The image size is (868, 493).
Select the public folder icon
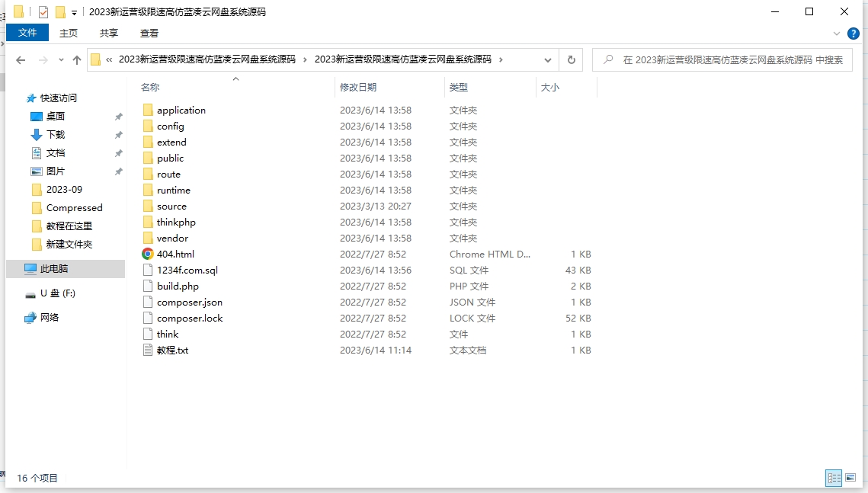click(x=148, y=158)
